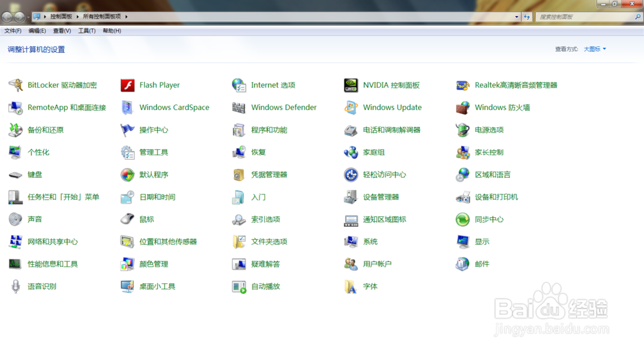
Task: Open 系统 link
Action: tap(370, 242)
